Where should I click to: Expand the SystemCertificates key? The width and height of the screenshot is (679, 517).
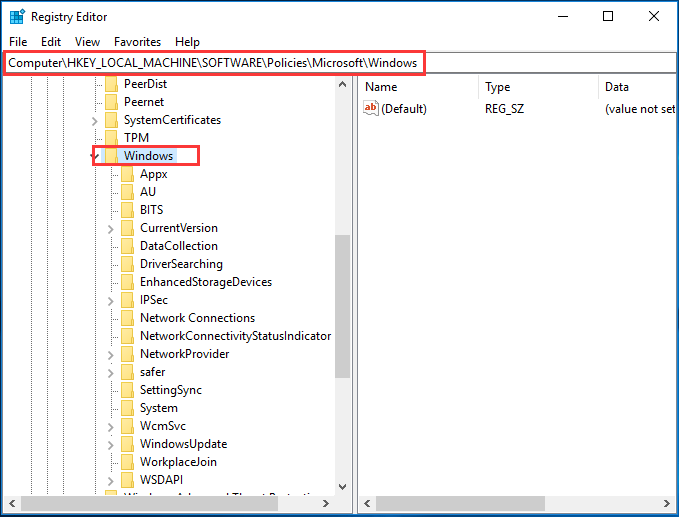pyautogui.click(x=95, y=120)
